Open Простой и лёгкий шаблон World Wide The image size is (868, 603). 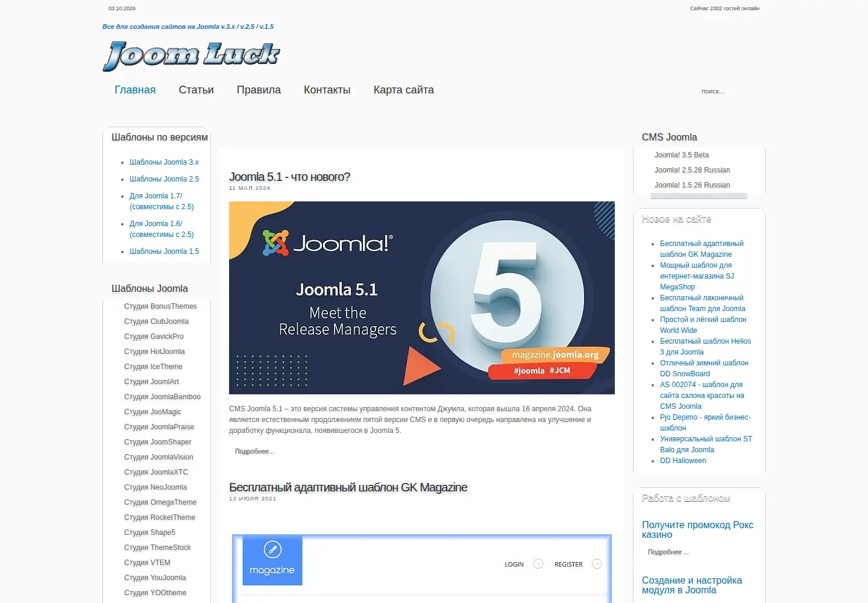[703, 325]
